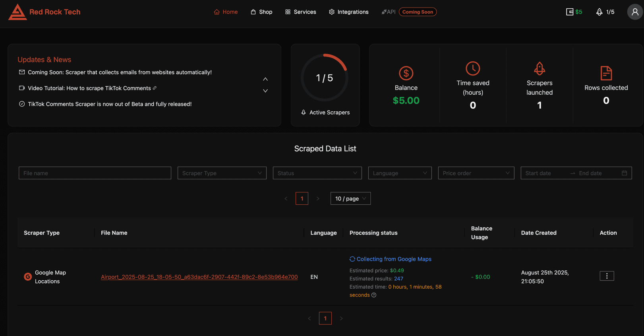Click the Scraper Type column header
This screenshot has height=336, width=644.
pyautogui.click(x=42, y=233)
